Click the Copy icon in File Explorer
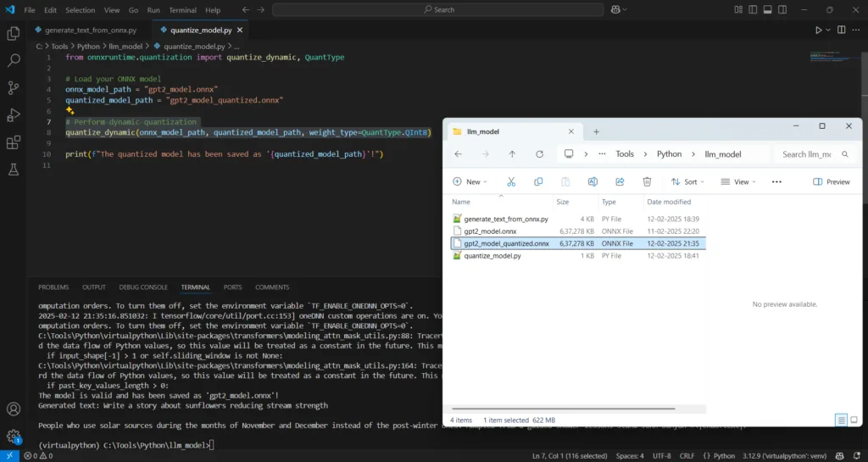Image resolution: width=868 pixels, height=462 pixels. point(538,181)
